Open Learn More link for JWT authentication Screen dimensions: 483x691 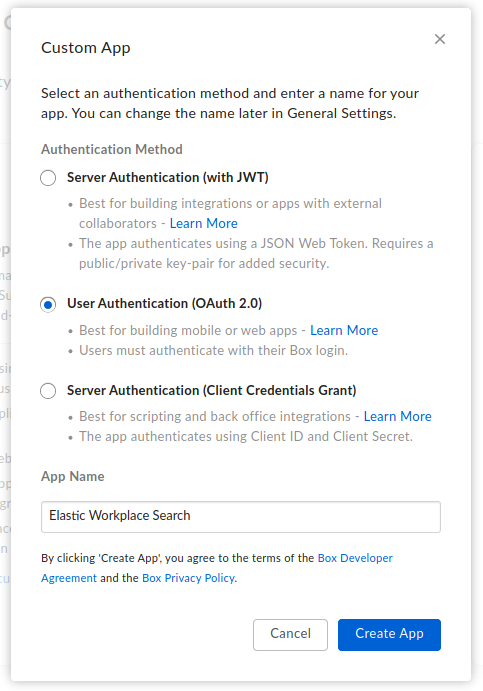pyautogui.click(x=204, y=223)
